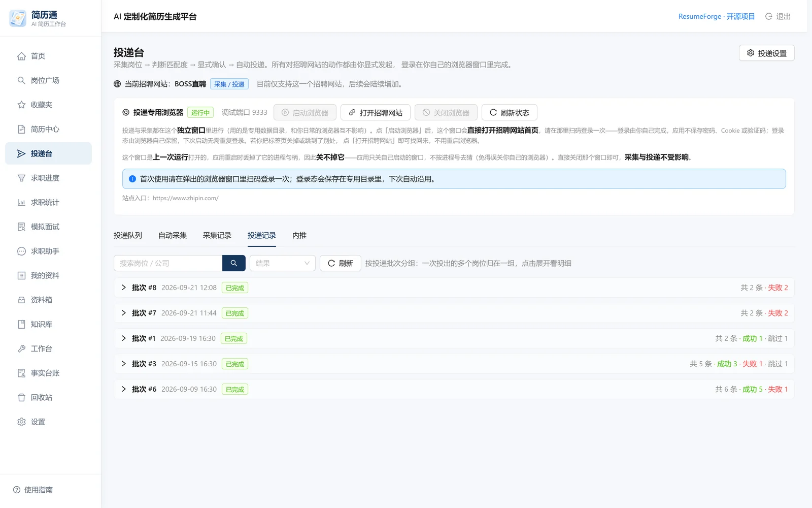Open 设置 gear icon in sidebar
Image resolution: width=812 pixels, height=508 pixels.
coord(21,422)
